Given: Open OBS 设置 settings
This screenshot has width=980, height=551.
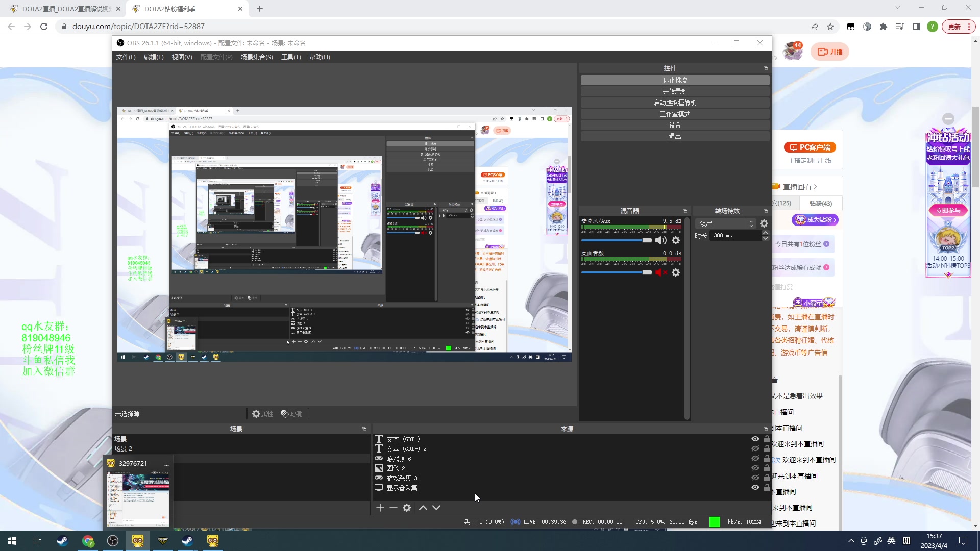Looking at the screenshot, I should click(x=675, y=125).
